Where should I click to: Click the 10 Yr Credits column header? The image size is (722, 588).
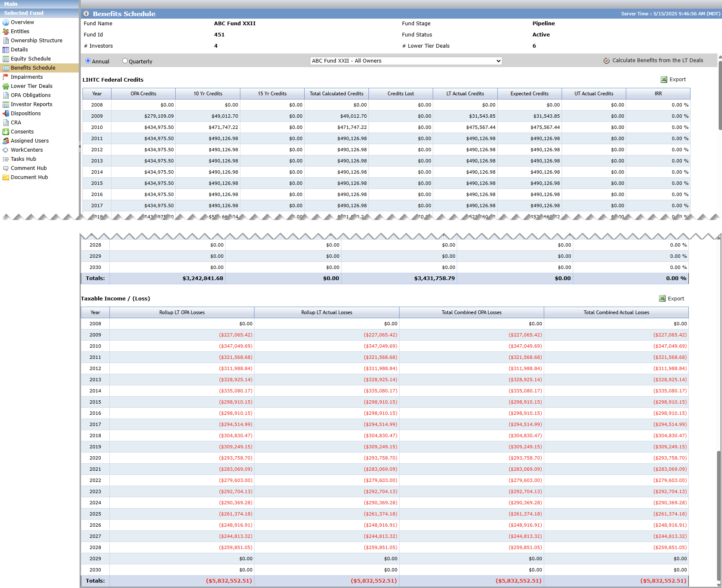pyautogui.click(x=208, y=94)
